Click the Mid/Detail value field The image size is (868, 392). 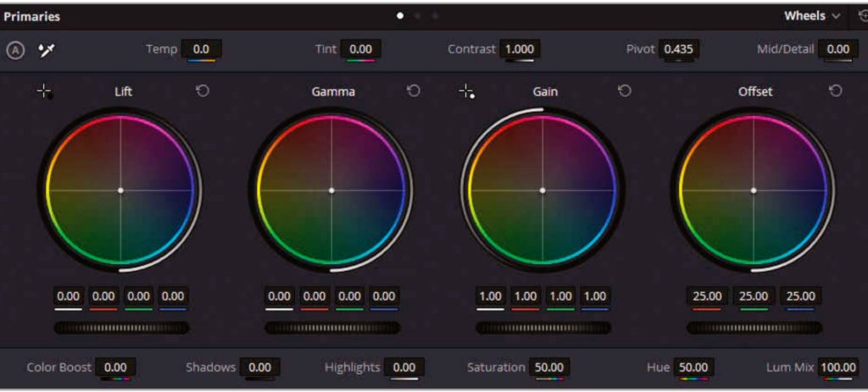click(x=838, y=49)
